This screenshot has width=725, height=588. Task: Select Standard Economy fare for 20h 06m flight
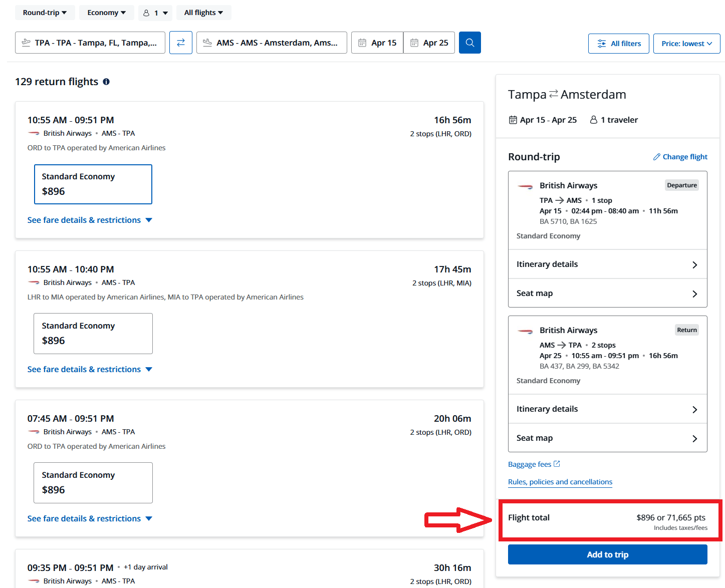(93, 482)
